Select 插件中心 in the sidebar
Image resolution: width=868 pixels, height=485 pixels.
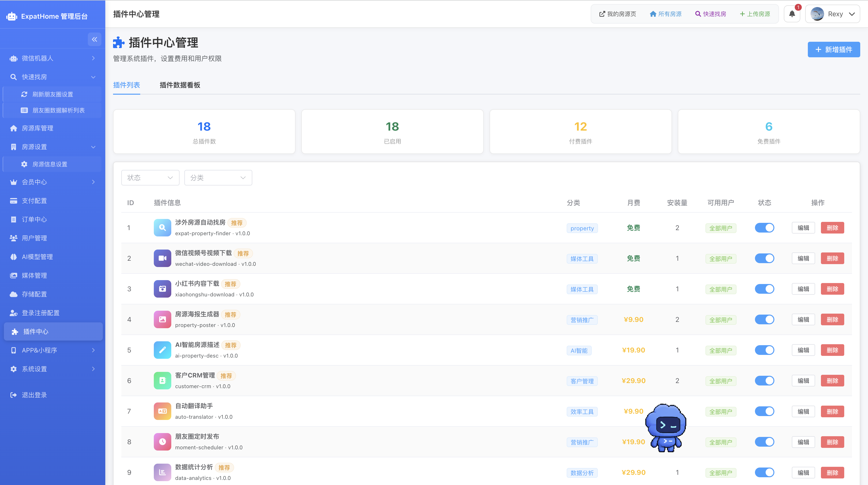53,332
